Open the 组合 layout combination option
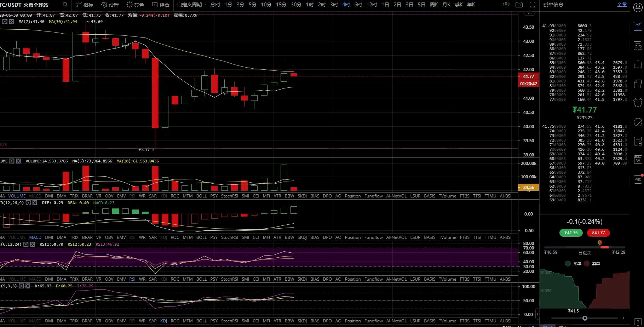Viewport: 644px width, 327px height. coord(161,5)
